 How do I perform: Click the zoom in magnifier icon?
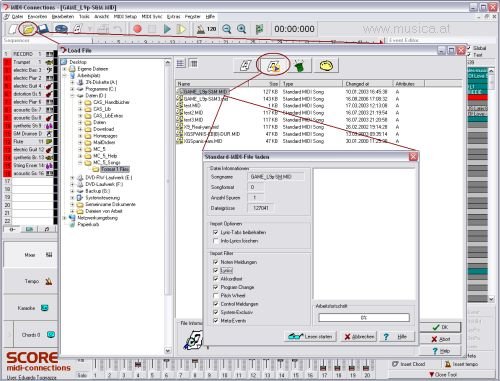coord(241,29)
